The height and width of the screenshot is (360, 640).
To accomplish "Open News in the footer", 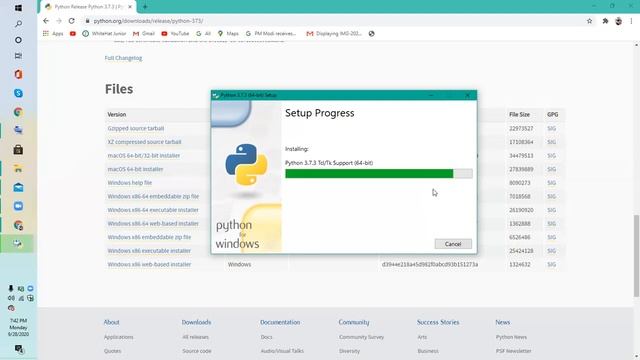I will click(503, 322).
